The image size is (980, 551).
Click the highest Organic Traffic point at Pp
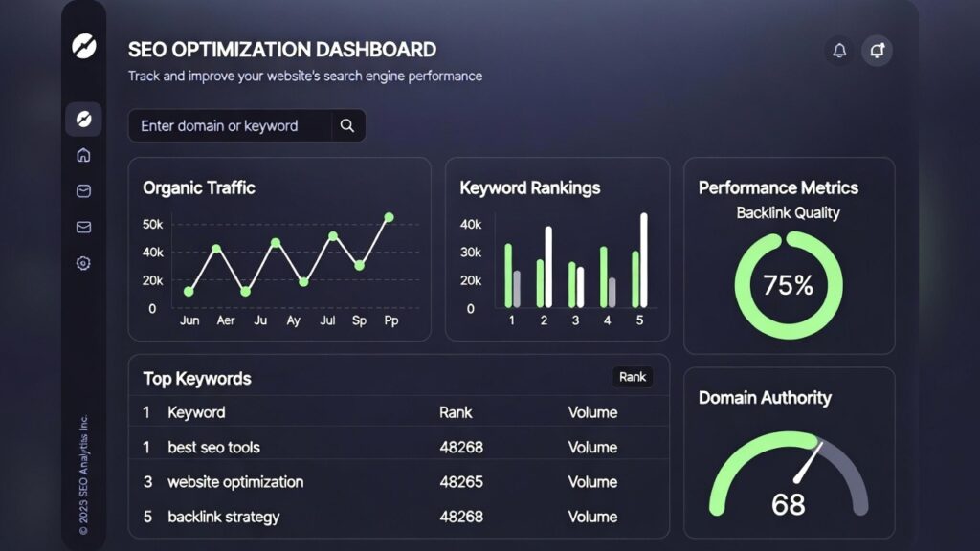tap(389, 218)
